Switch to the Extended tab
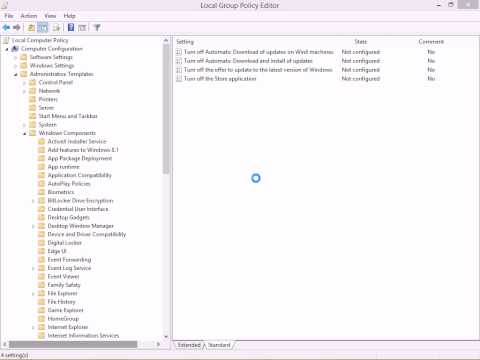 (x=189, y=345)
